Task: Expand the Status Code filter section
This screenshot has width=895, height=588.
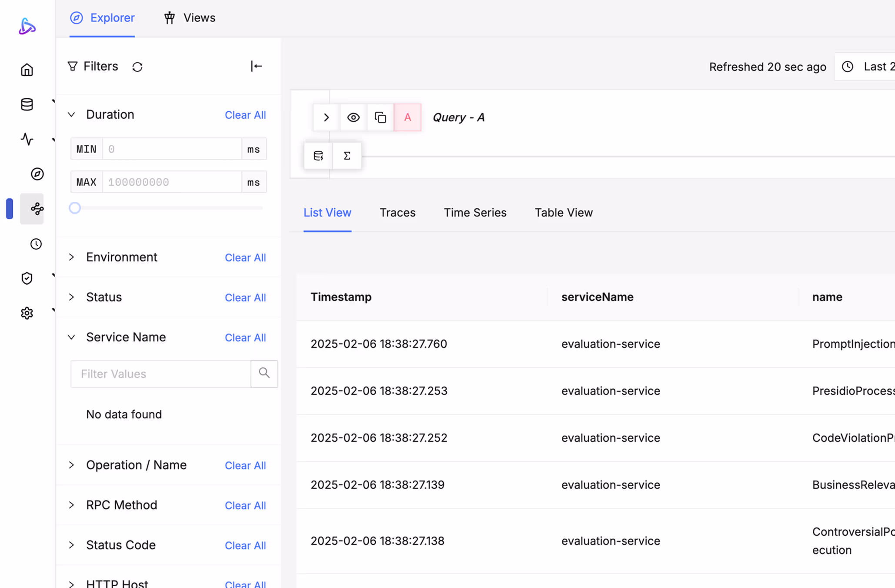Action: pos(72,545)
